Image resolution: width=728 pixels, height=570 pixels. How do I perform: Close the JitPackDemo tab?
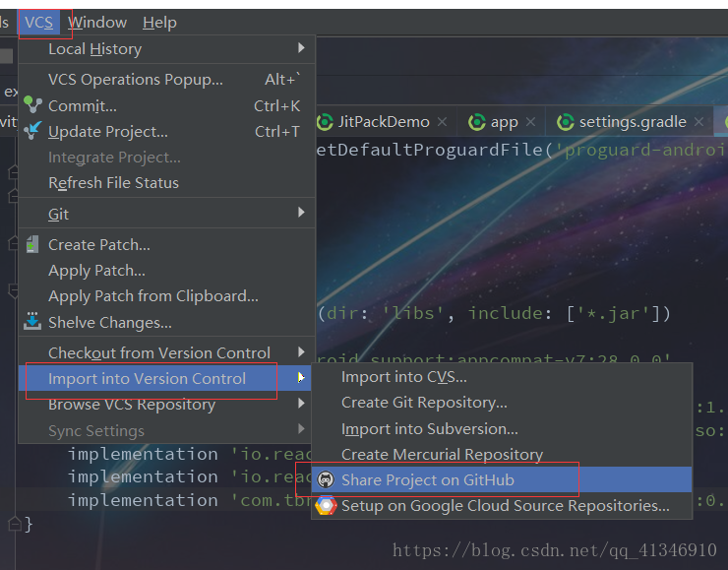pyautogui.click(x=442, y=122)
